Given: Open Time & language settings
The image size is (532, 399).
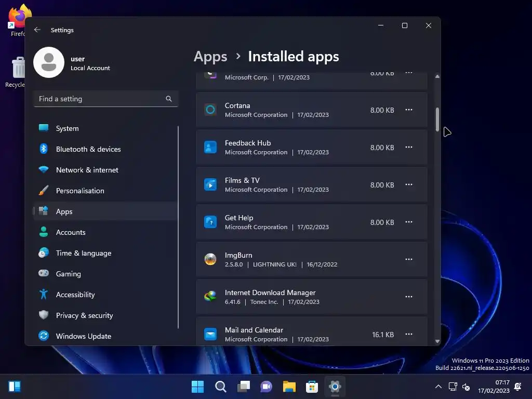Looking at the screenshot, I should [x=105, y=253].
